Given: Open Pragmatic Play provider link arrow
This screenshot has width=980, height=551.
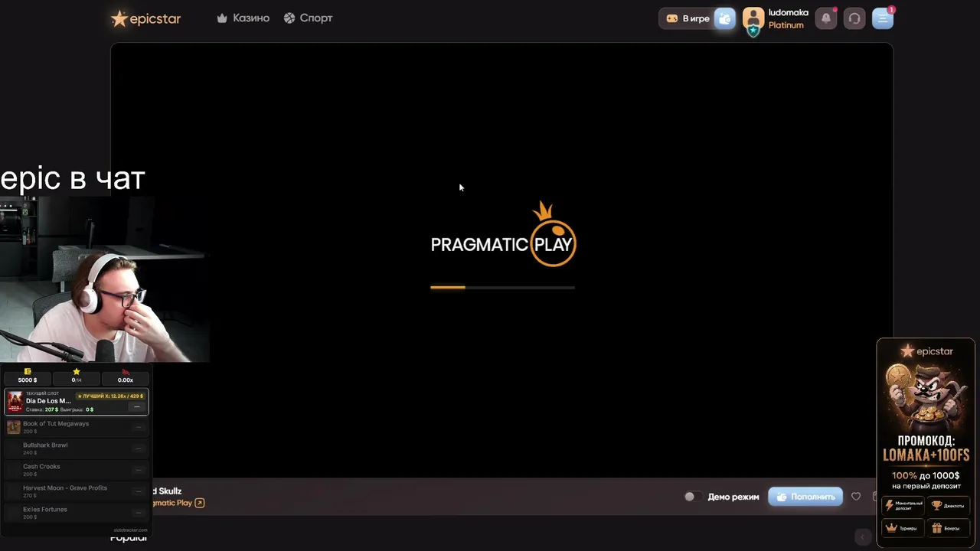Looking at the screenshot, I should coord(200,503).
